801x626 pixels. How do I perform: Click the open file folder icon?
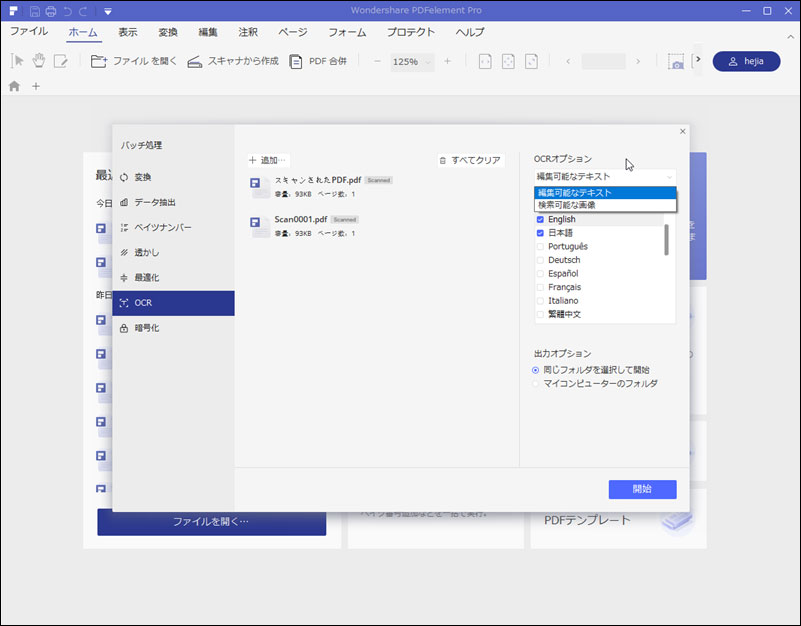[99, 61]
